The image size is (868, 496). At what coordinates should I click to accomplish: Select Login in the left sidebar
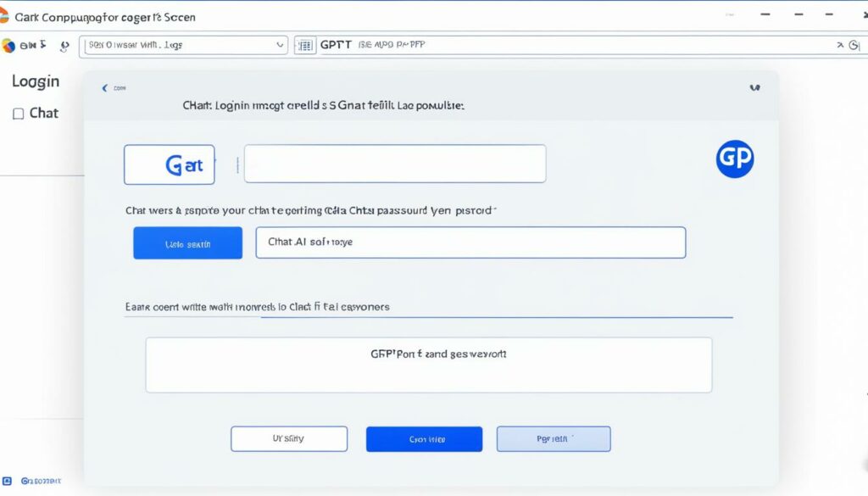[x=36, y=81]
